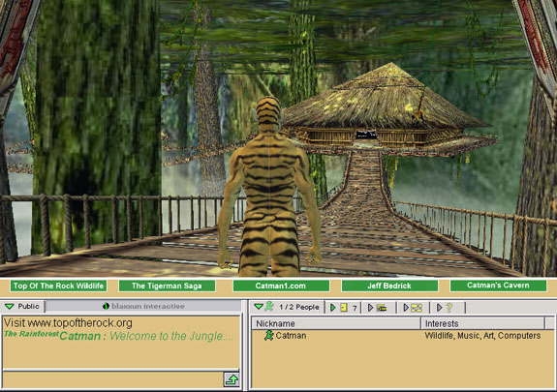This screenshot has height=392, width=557.
Task: Click the yellow door places icon
Action: (344, 308)
